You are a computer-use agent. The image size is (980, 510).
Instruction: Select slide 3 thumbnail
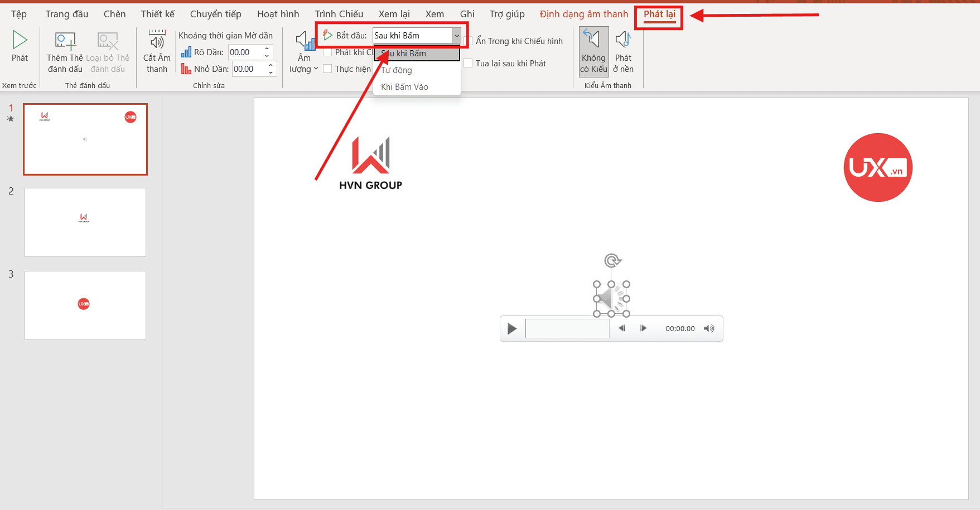(x=85, y=305)
